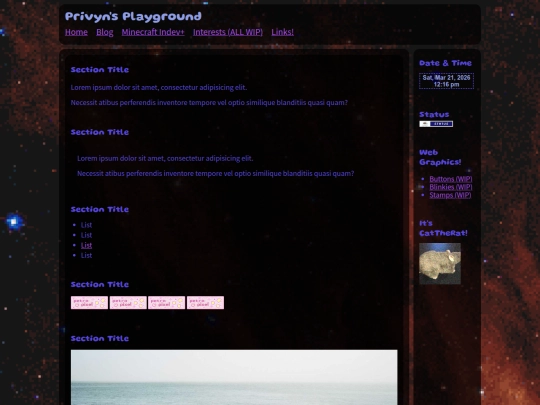Click the It's CatTheRat! heading
The image size is (540, 405).
tap(443, 228)
